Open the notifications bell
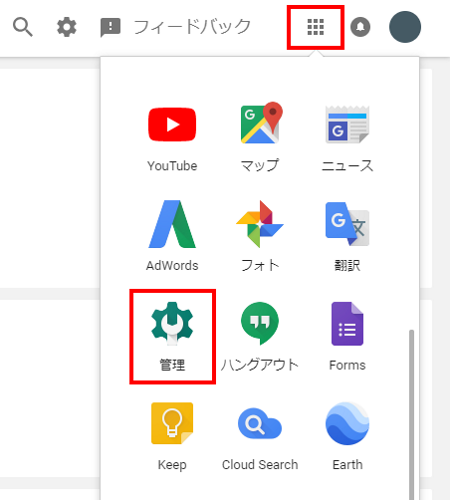The height and width of the screenshot is (500, 450). [x=360, y=27]
